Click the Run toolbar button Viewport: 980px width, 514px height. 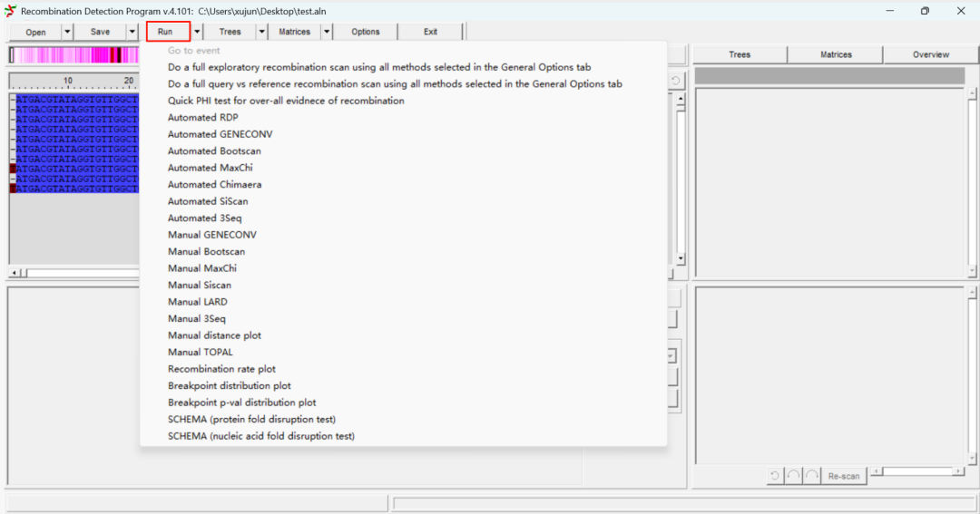(x=168, y=31)
